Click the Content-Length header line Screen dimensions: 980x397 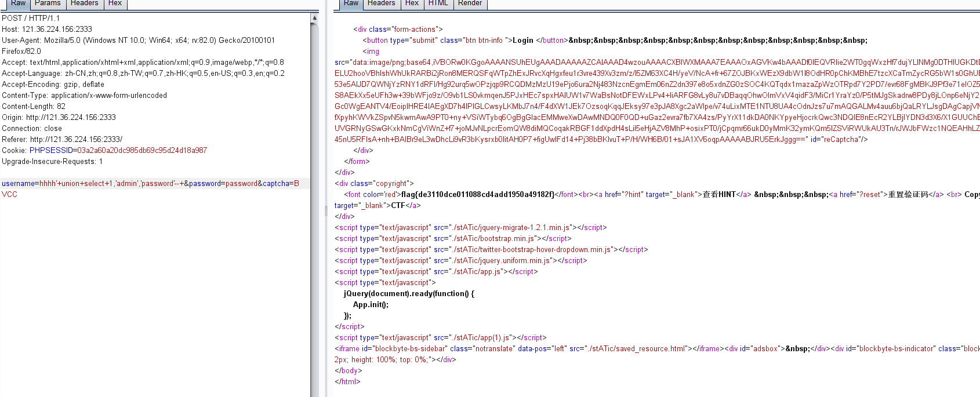coord(34,107)
